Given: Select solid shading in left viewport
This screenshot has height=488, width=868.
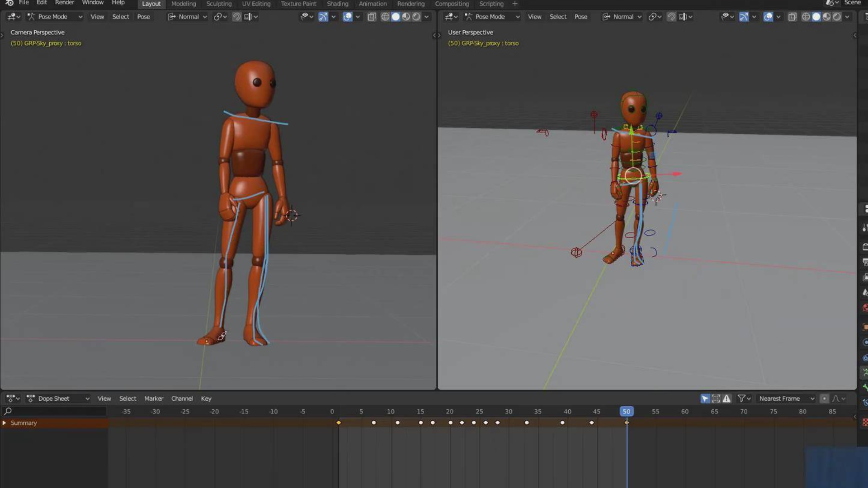Looking at the screenshot, I should point(396,17).
